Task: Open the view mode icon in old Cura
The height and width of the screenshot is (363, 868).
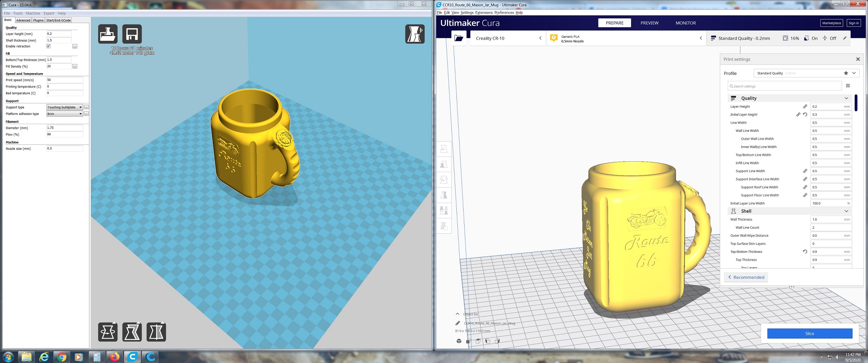Action: pos(415,34)
